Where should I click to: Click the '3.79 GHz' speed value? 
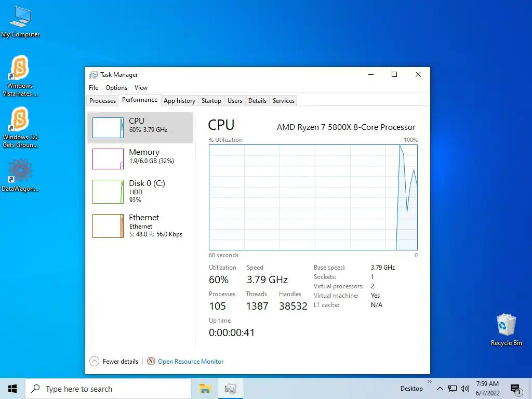pyautogui.click(x=268, y=280)
